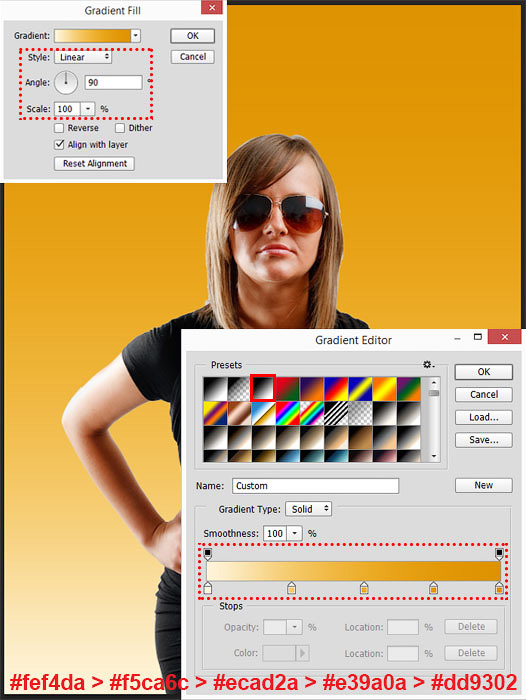Click the Reset Alignment button
This screenshot has width=526, height=700.
94,163
